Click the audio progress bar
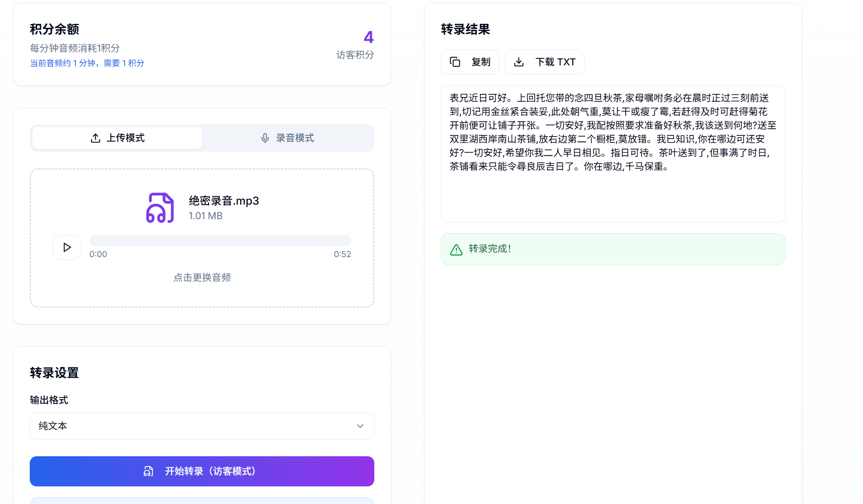Screen dimensions: 863x504 pos(220,241)
